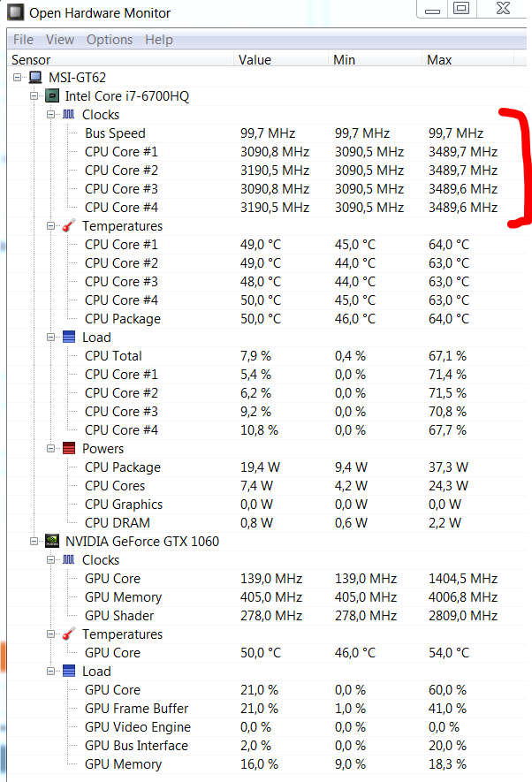532x782 pixels.
Task: Select the CPU Total load row
Action: pyautogui.click(x=267, y=355)
